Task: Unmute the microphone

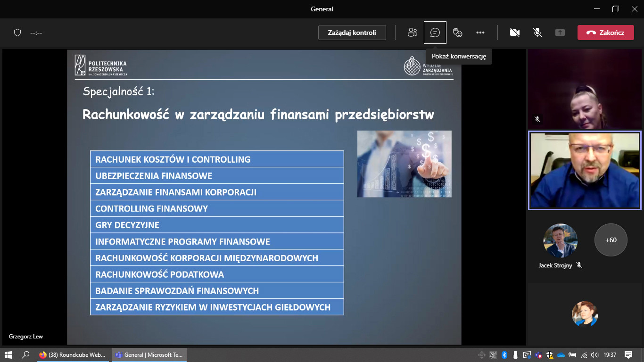Action: [x=537, y=33]
